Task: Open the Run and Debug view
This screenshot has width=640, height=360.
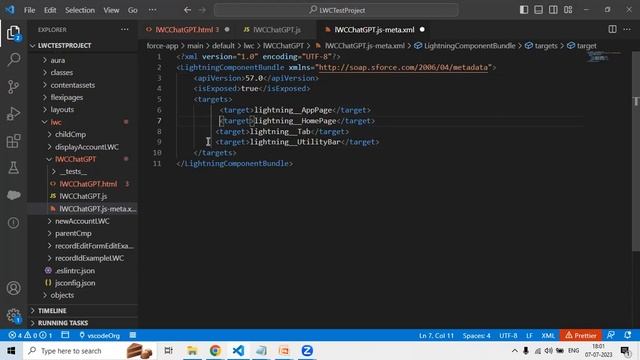Action: tap(13, 114)
